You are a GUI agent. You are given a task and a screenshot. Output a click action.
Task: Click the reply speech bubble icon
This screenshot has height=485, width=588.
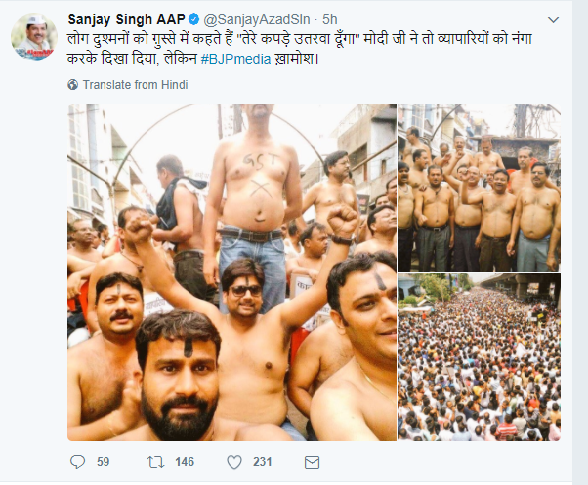[x=78, y=462]
